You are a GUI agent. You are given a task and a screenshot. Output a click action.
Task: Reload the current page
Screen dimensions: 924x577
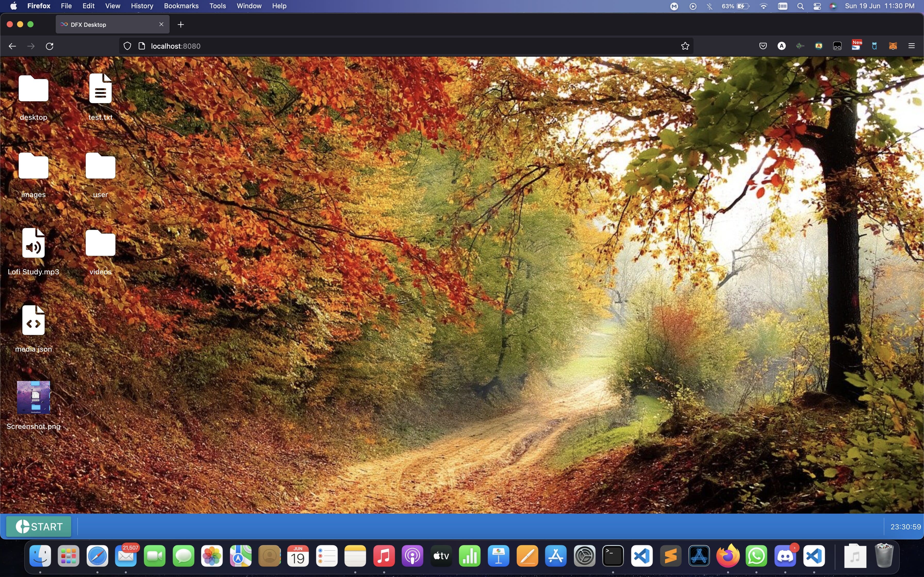[50, 46]
